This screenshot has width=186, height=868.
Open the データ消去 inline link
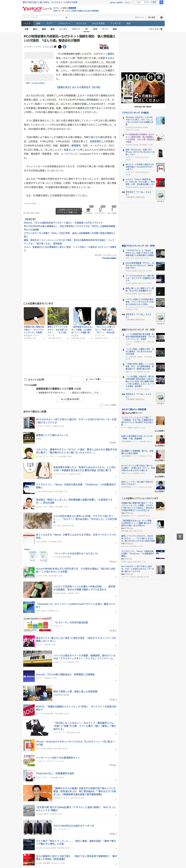click(x=88, y=95)
